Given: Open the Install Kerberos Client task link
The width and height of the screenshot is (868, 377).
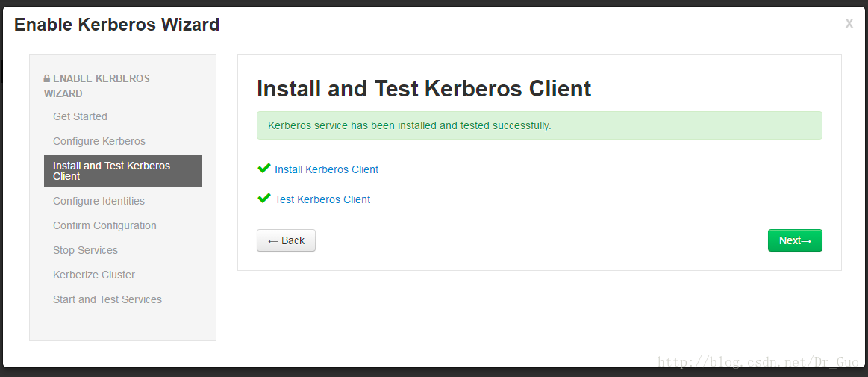Looking at the screenshot, I should pyautogui.click(x=326, y=169).
